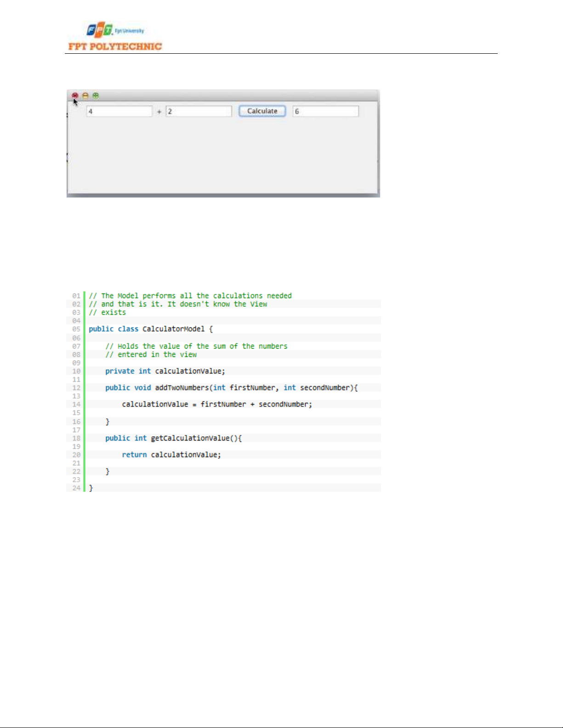The height and width of the screenshot is (728, 563).
Task: Click the yellow minimize window button
Action: pyautogui.click(x=85, y=96)
